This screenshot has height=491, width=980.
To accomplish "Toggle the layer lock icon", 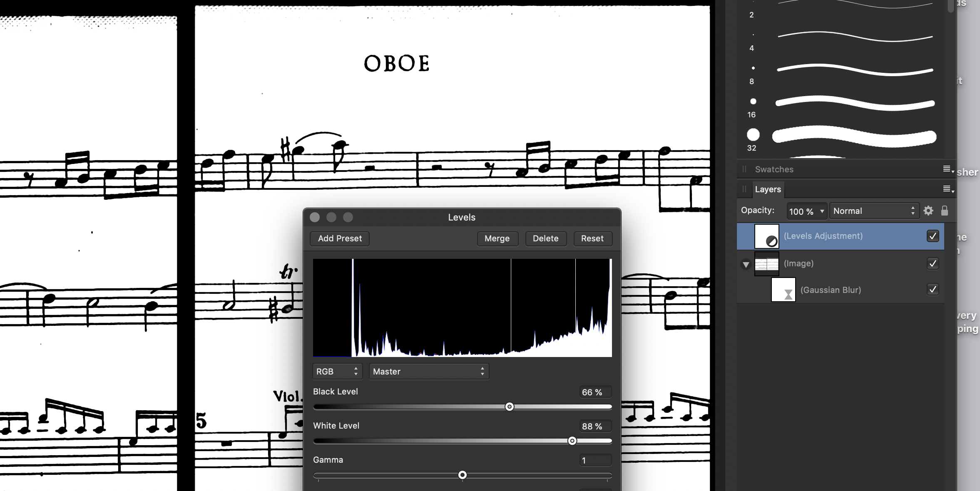I will tap(945, 211).
